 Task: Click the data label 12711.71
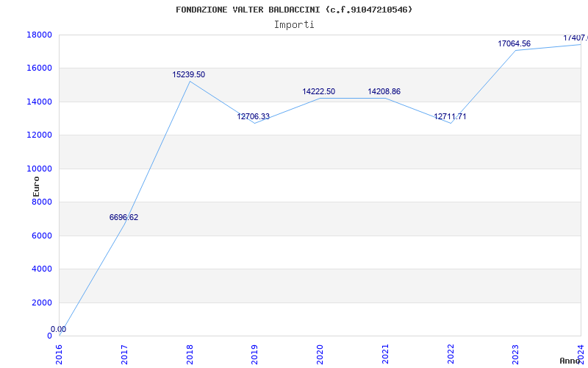tap(450, 116)
